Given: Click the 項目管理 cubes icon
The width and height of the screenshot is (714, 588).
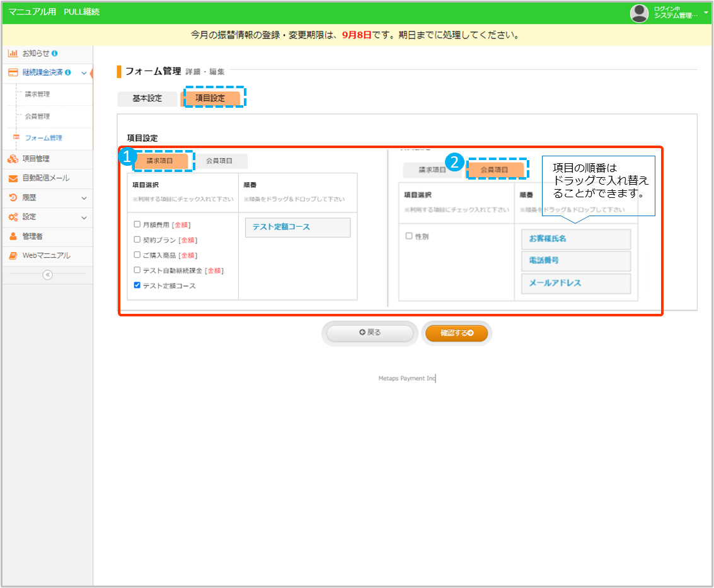Looking at the screenshot, I should (x=13, y=159).
